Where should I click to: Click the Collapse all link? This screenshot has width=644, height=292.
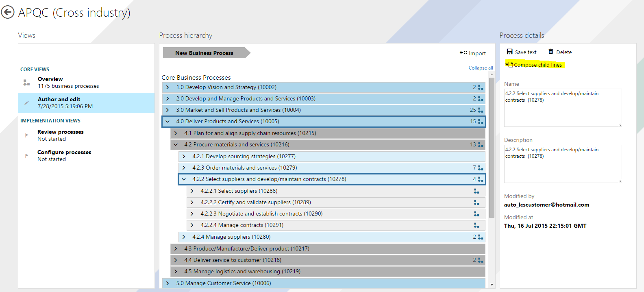click(481, 68)
